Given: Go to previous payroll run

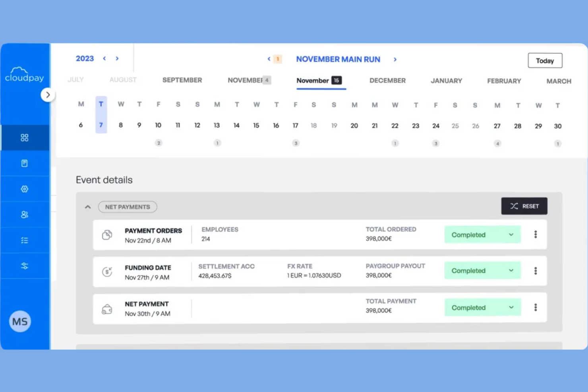Looking at the screenshot, I should click(x=269, y=59).
